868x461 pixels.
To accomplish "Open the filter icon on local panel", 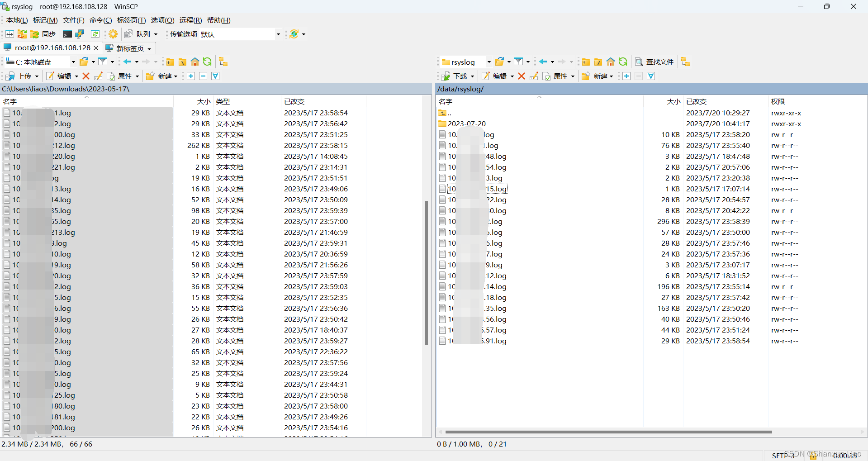I will 103,62.
